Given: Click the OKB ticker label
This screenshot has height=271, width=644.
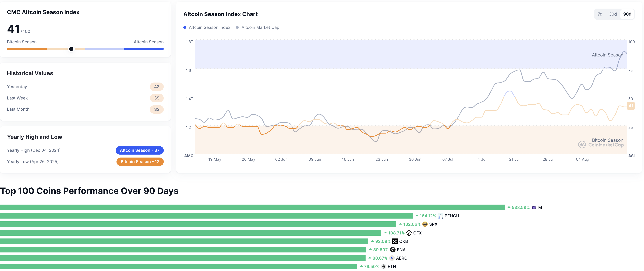Looking at the screenshot, I should pyautogui.click(x=404, y=241).
